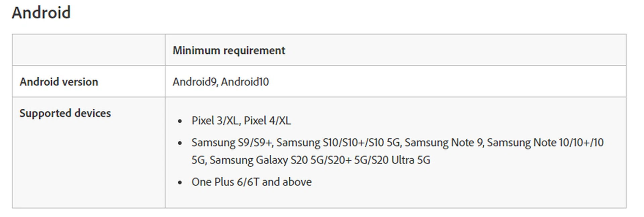Select the Supported devices row label
The height and width of the screenshot is (217, 644).
(x=65, y=113)
